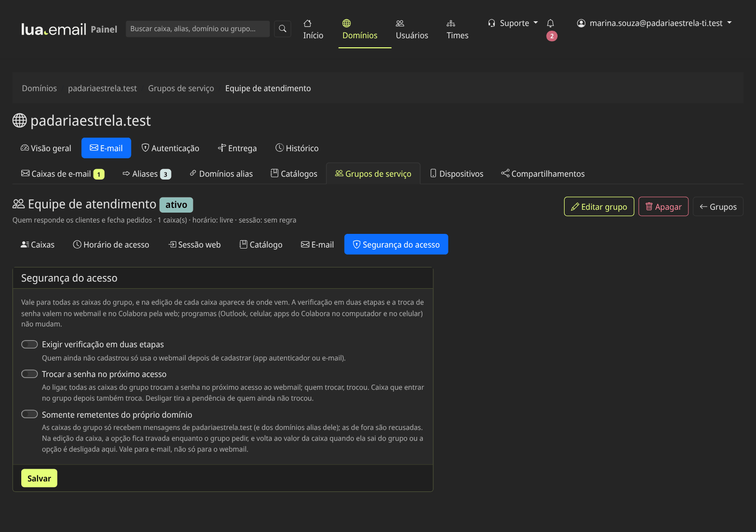Click the Apagar button

[x=663, y=206]
